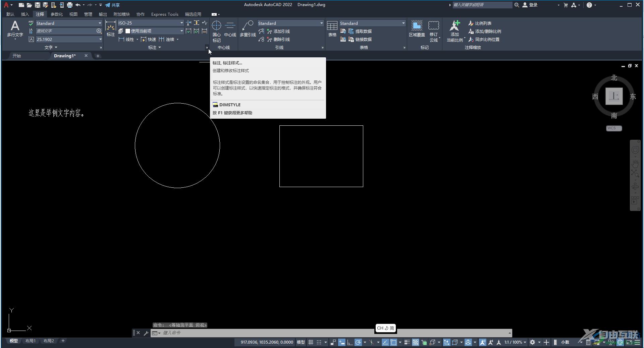
Task: Click the 表格 table tool
Action: [x=332, y=28]
